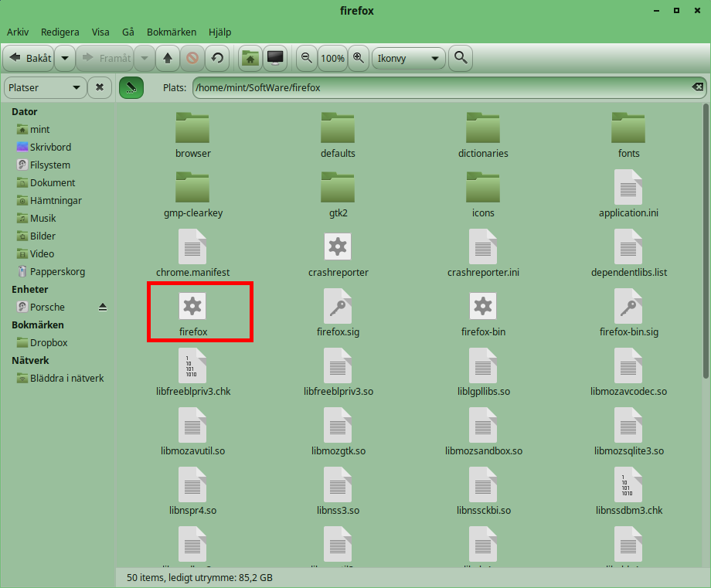Select the chrome.manifest file

192,254
